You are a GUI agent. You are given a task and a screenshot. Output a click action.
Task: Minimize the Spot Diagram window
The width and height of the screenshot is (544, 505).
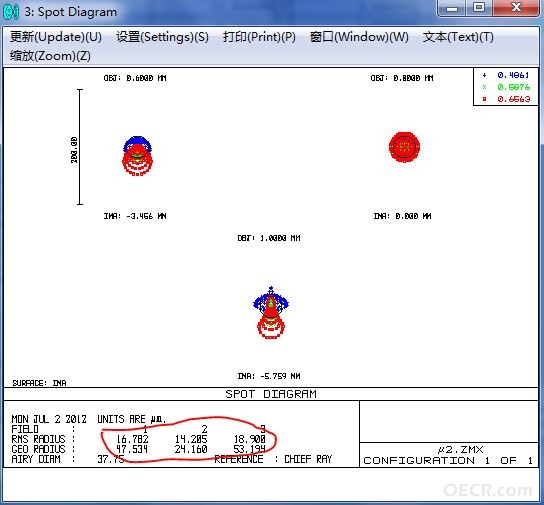[x=452, y=8]
